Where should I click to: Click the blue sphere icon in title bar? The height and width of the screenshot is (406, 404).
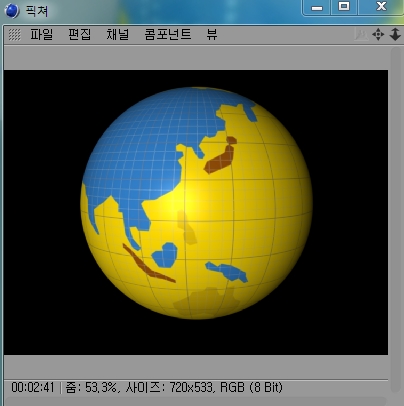coord(12,11)
